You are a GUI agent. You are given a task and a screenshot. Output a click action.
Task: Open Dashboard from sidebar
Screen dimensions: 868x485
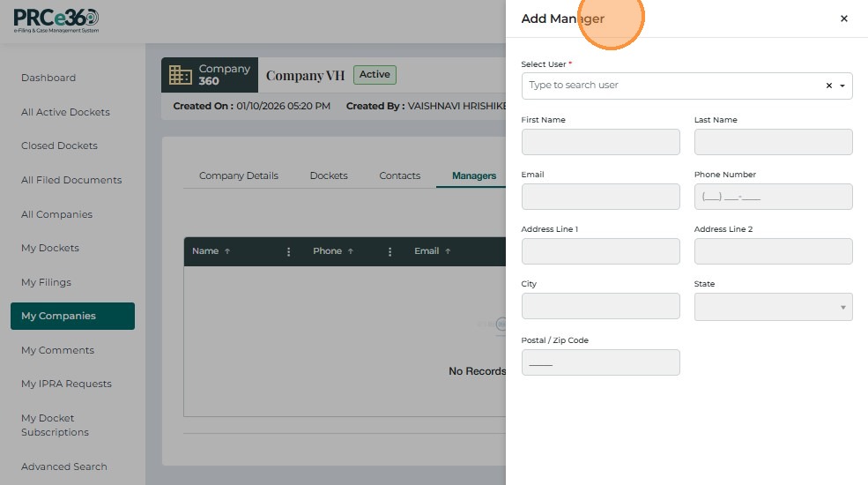tap(48, 78)
